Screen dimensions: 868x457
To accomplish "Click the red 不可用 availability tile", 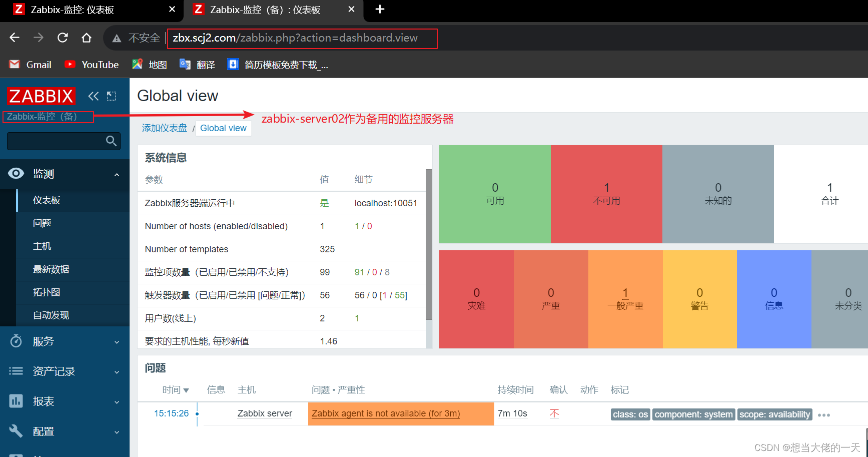I will pos(606,194).
